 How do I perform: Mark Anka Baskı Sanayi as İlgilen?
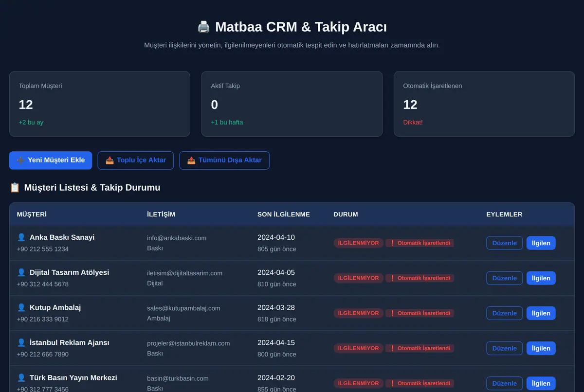pos(541,243)
